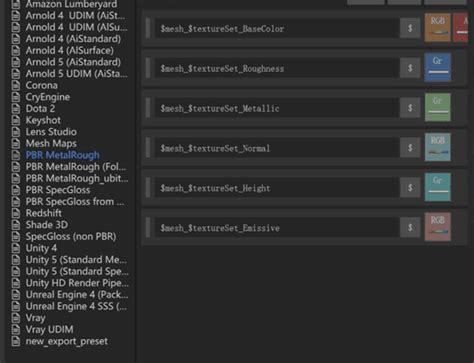Screen dimensions: 474x363
Task: Click the green Gr chip for Metallic
Action: (437, 107)
